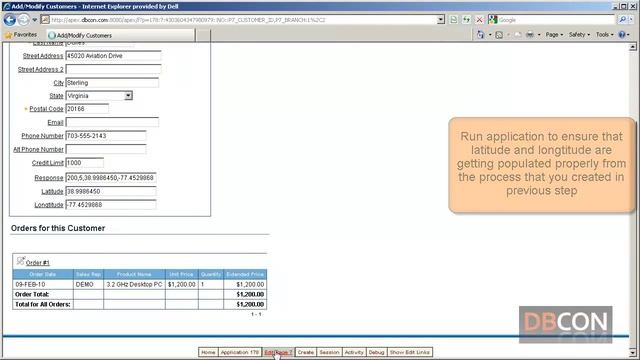Open the Order #1 link

pos(38,263)
